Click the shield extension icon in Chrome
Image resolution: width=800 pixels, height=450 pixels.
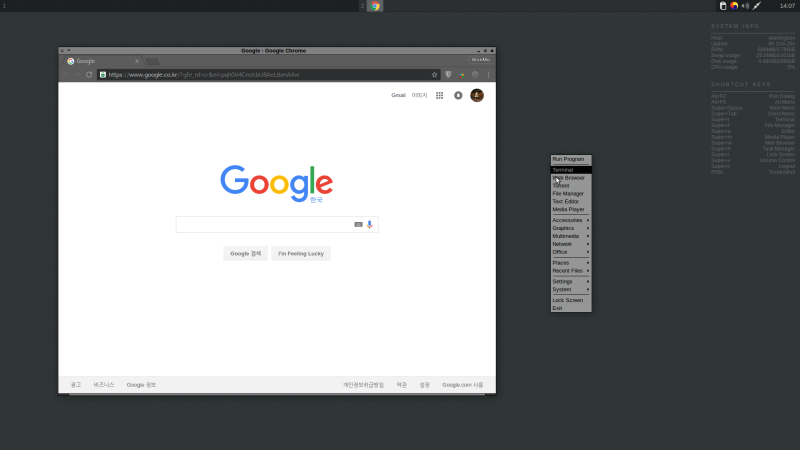click(x=448, y=74)
